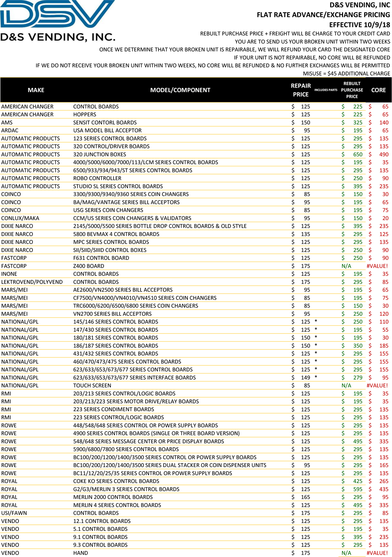Viewport: 392px width, 557px height.
Task: Click the 279 rebuilt price for interface boards
Action: [x=358, y=378]
